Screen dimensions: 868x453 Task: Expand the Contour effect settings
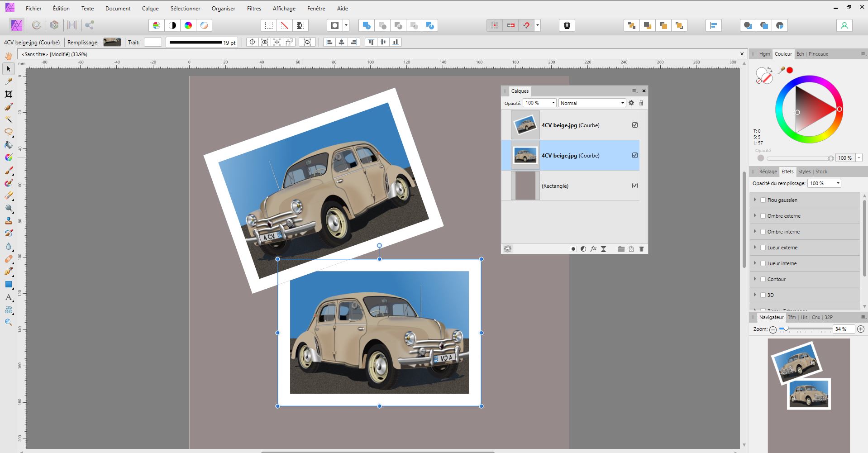click(755, 279)
